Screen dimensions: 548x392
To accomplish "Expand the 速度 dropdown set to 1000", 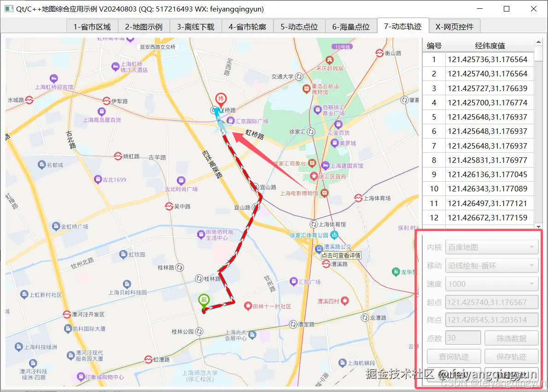I will click(x=492, y=283).
